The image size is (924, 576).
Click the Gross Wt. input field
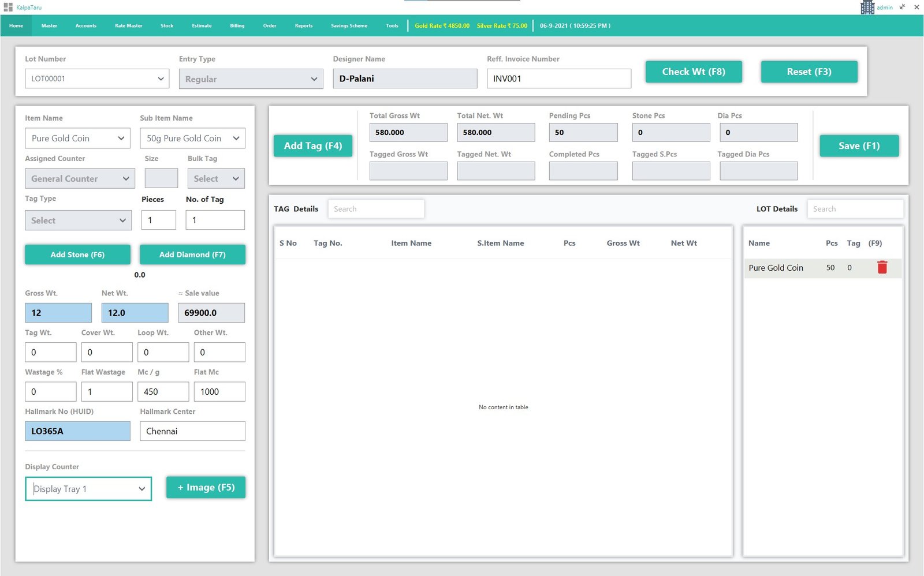click(x=58, y=313)
